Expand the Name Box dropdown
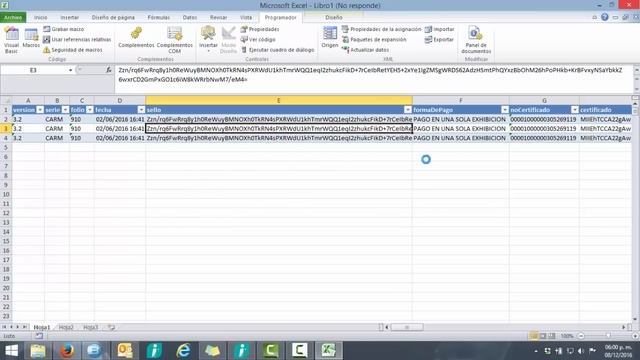640x360 pixels. pyautogui.click(x=71, y=70)
